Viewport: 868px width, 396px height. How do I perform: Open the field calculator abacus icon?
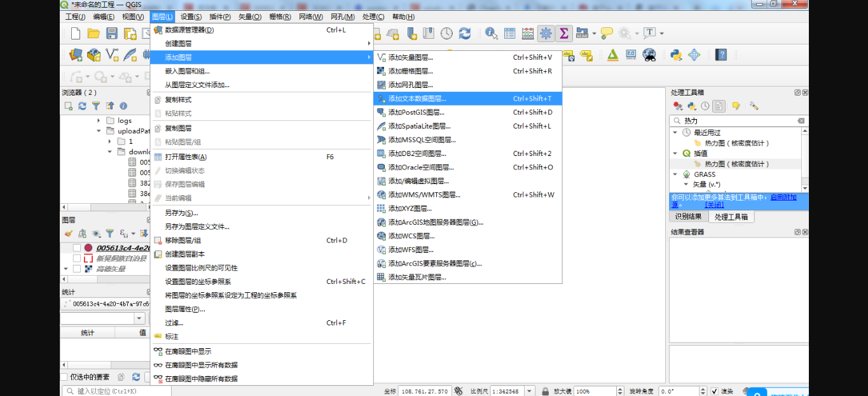point(528,34)
